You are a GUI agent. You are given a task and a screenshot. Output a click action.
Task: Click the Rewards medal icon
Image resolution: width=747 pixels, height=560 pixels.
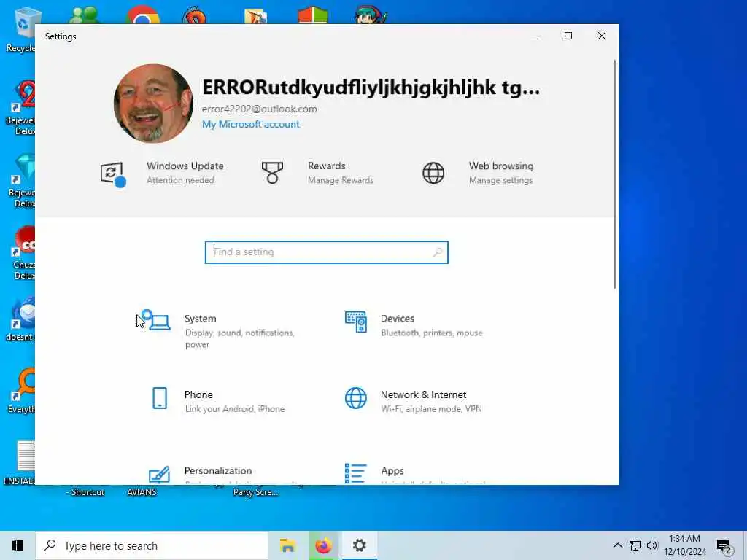coord(272,172)
